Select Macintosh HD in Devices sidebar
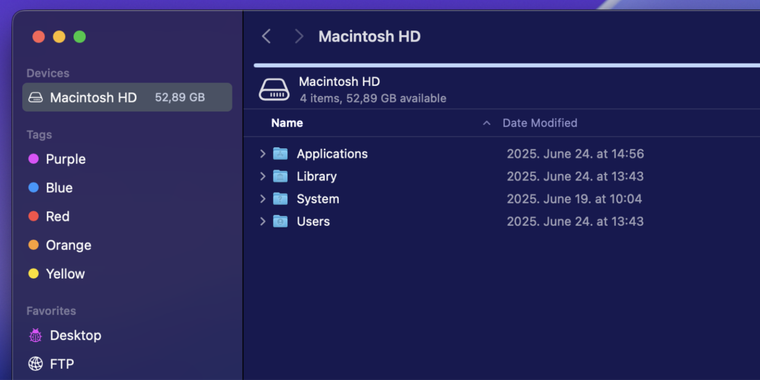The height and width of the screenshot is (380, 760). (127, 97)
